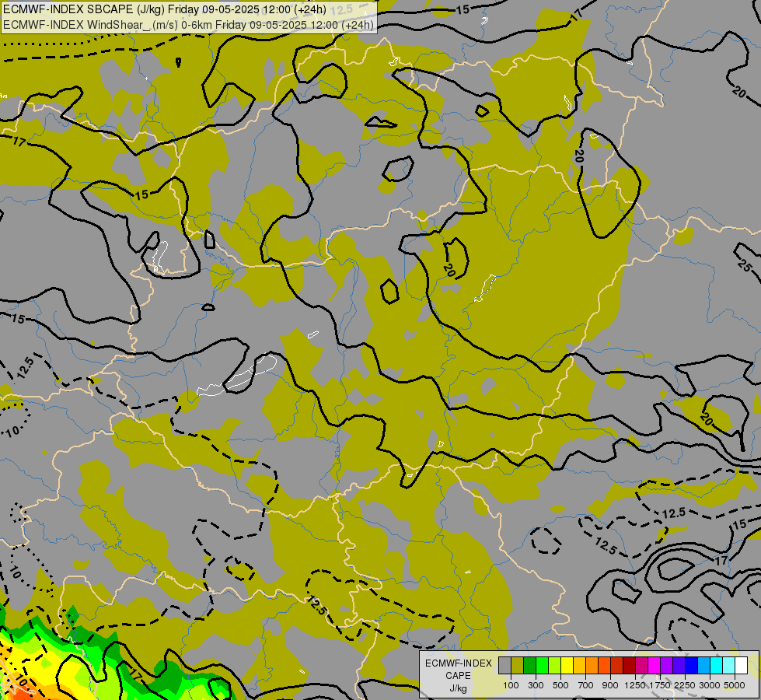The image size is (761, 700).
Task: Click the pure yellow legend swatch
Action: 567,666
